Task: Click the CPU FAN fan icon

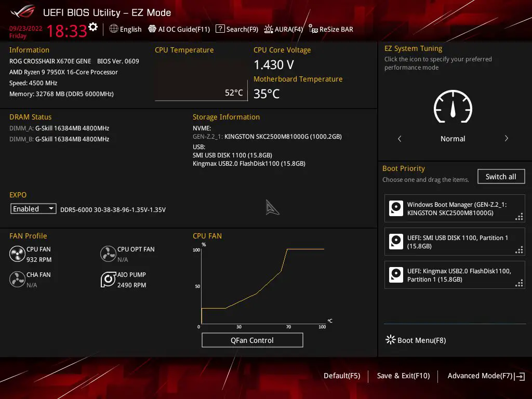Action: 17,254
